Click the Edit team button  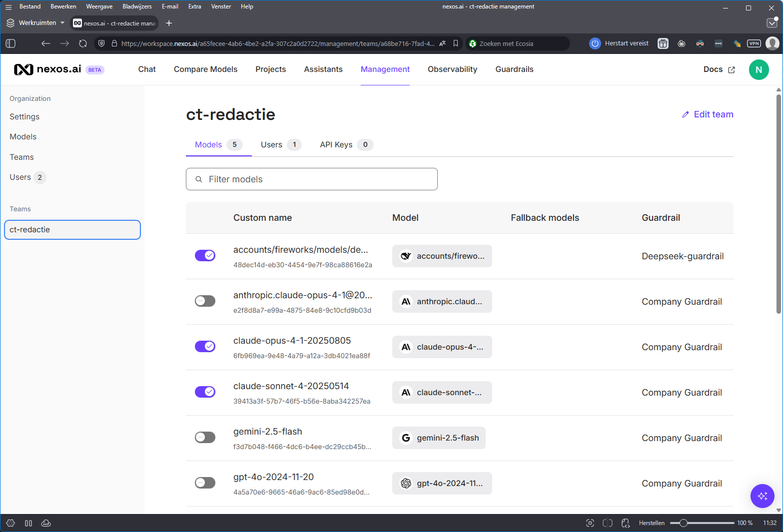707,114
